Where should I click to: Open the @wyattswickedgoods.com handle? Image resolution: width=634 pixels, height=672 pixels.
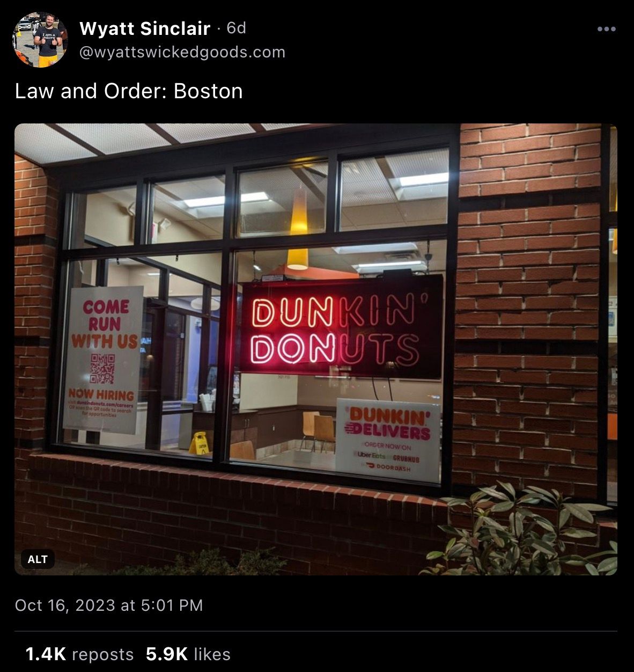182,52
